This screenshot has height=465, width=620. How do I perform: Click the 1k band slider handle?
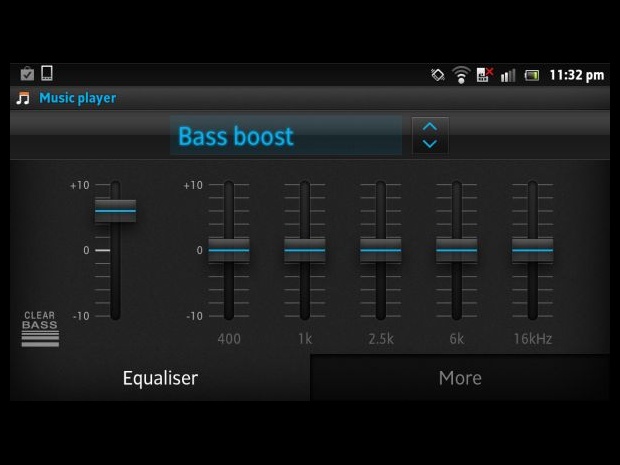305,250
